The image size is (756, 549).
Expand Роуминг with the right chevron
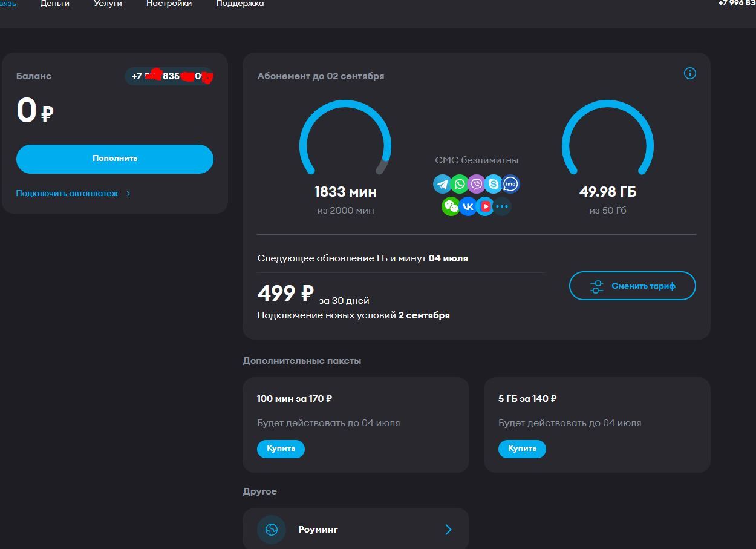pos(448,530)
